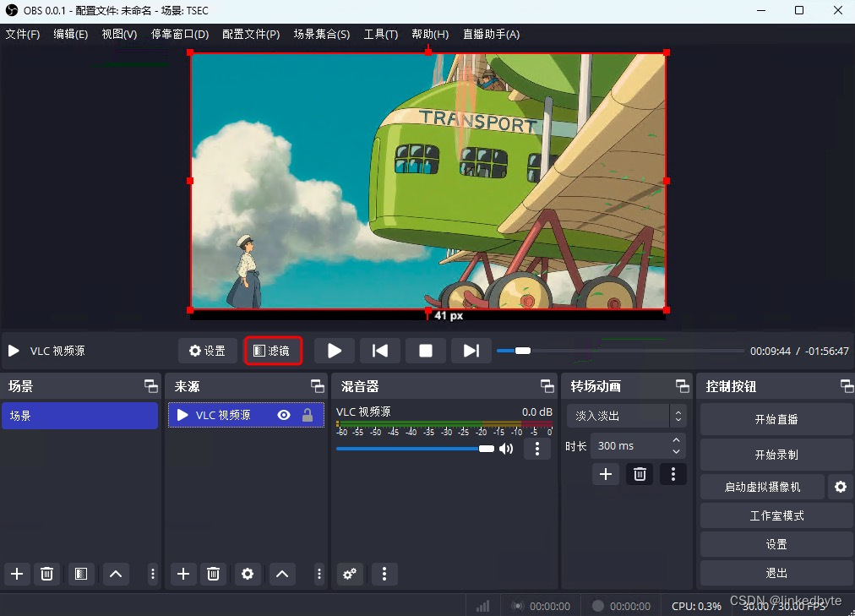Open mixer panel more options
The image size is (855, 616).
click(384, 574)
